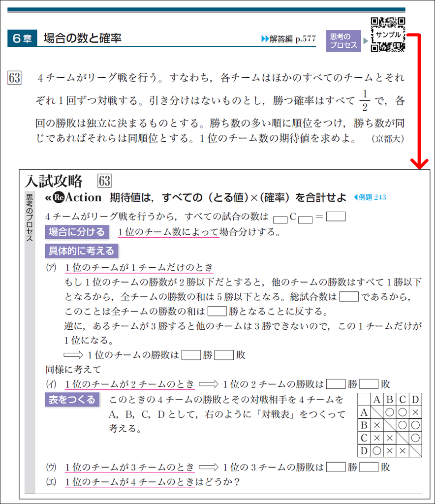Viewport: 435px width, 504px height.
Task: Click the 具体的に考える purple tag
Action: (x=81, y=251)
